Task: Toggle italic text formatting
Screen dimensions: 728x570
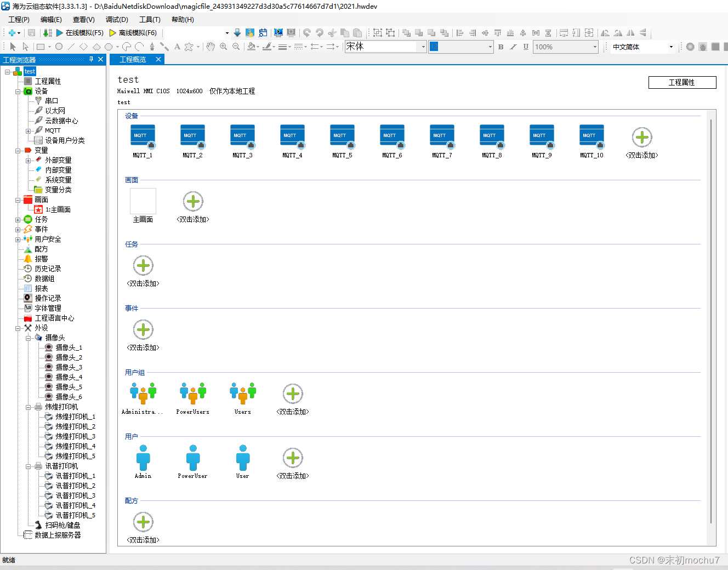Action: click(x=513, y=47)
